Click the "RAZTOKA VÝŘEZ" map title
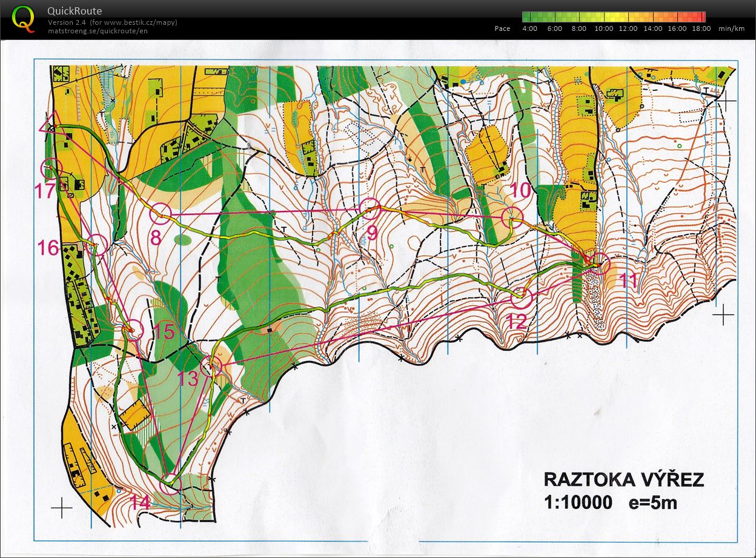Image resolution: width=756 pixels, height=558 pixels. coord(624,479)
